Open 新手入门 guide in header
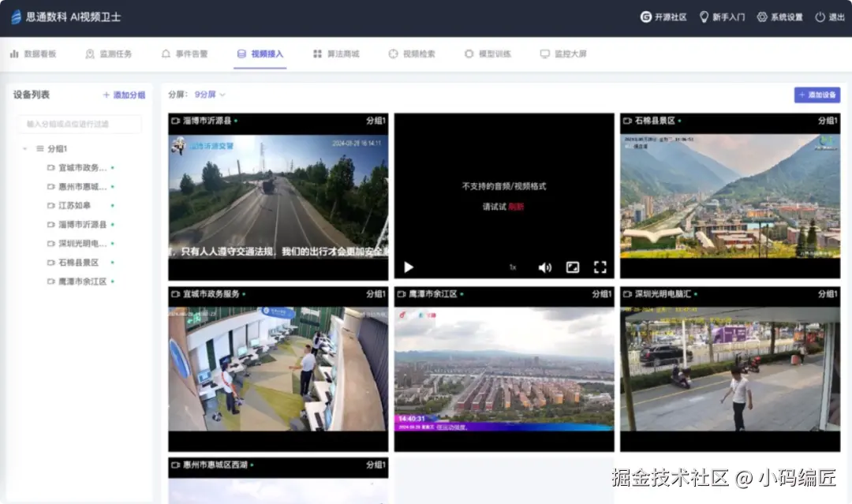The height and width of the screenshot is (504, 852). (722, 17)
